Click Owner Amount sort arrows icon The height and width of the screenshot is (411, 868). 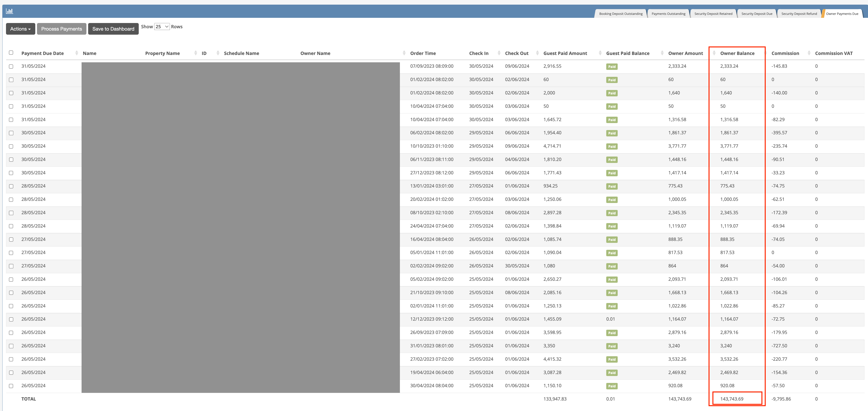pyautogui.click(x=714, y=53)
